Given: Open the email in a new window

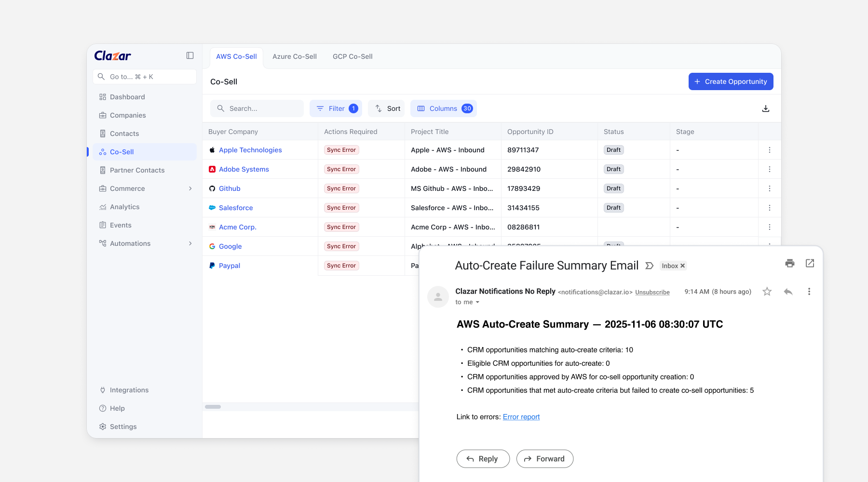Looking at the screenshot, I should coord(810,263).
